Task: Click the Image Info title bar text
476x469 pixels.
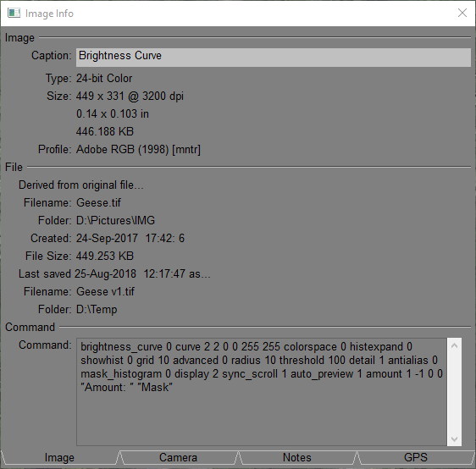Action: click(x=49, y=14)
